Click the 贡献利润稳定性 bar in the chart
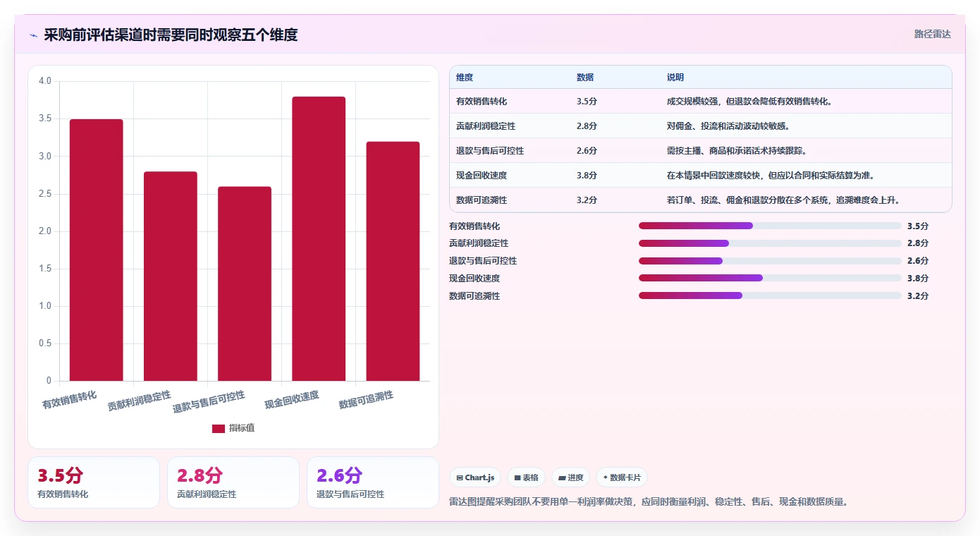This screenshot has width=980, height=536. click(171, 276)
